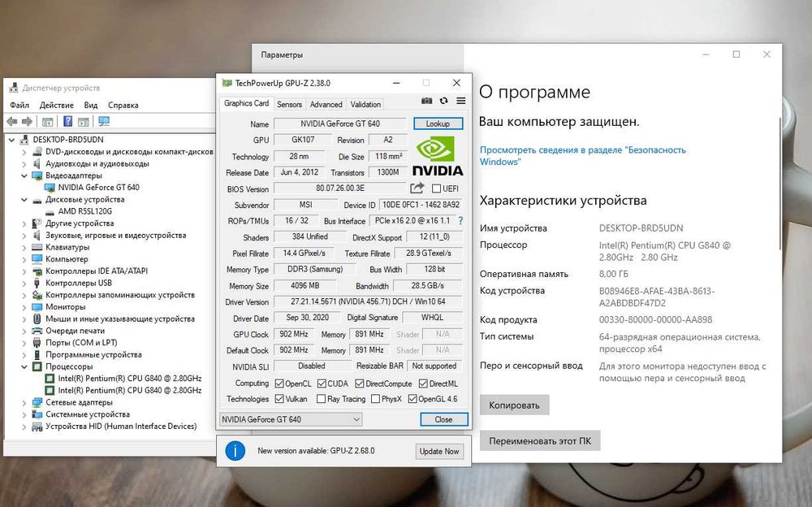Click the Close button in GPU-Z
This screenshot has height=507, width=812.
444,419
